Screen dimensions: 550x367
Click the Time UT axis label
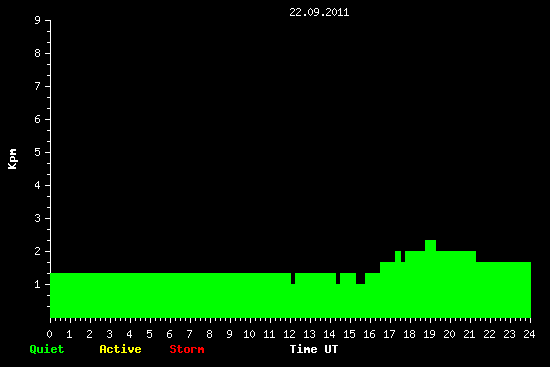click(x=314, y=349)
